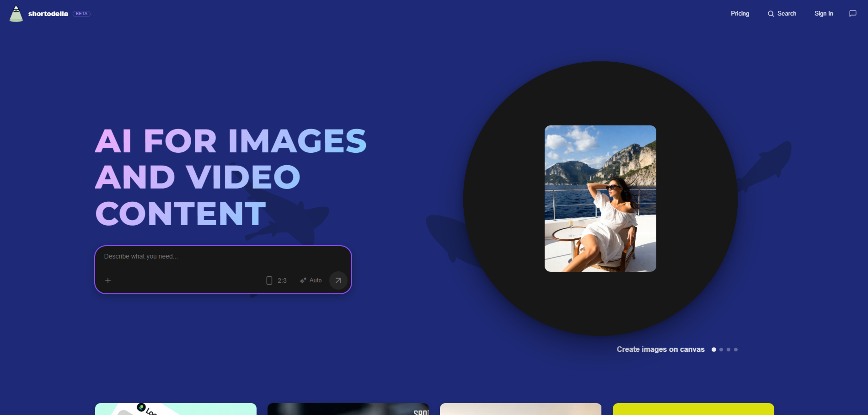Open Search from the header

click(782, 14)
